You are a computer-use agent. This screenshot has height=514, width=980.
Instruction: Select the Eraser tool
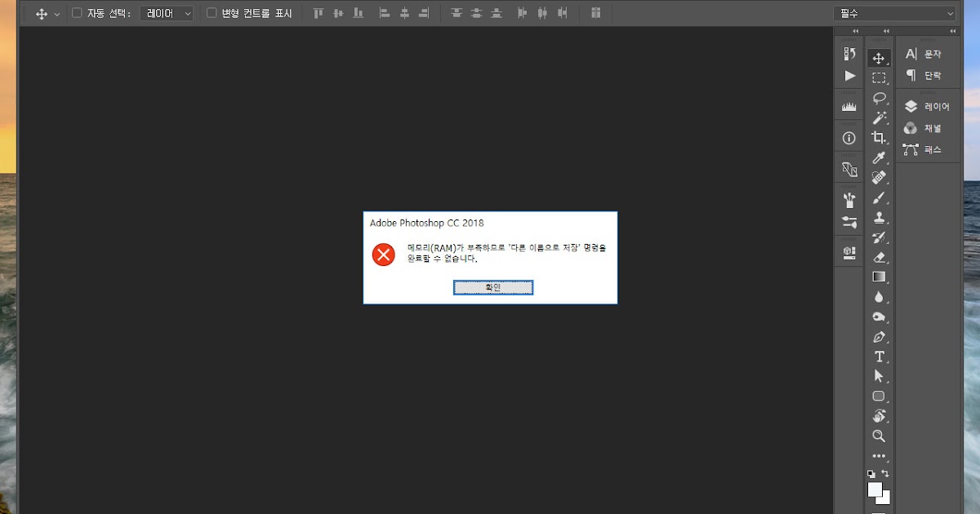coord(879,257)
